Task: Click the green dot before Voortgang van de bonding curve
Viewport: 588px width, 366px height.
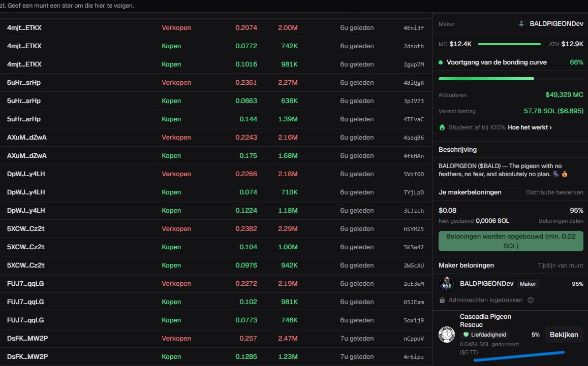Action: click(x=441, y=62)
